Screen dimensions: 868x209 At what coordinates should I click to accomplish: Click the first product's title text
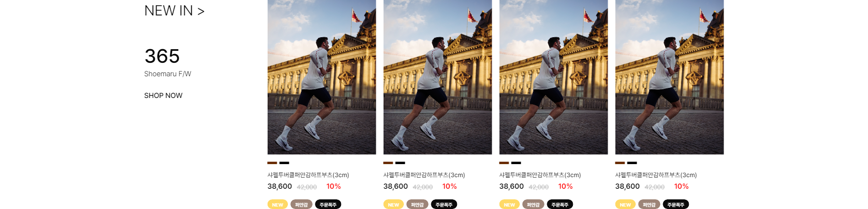point(308,175)
